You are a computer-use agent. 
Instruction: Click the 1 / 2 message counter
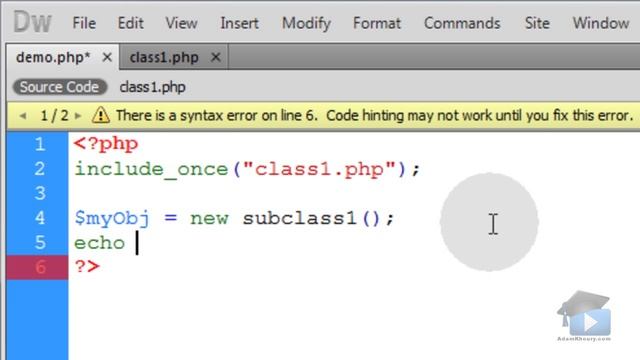(x=54, y=116)
